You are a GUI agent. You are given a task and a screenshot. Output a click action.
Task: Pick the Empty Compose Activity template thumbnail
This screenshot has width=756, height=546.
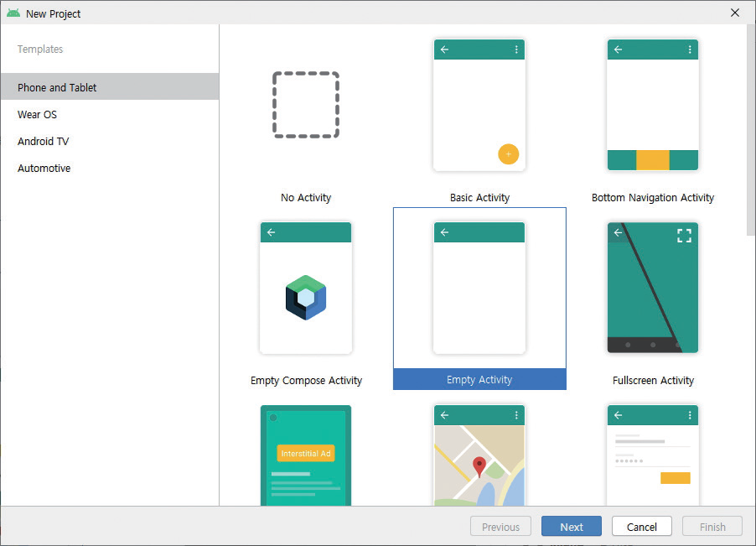point(306,288)
